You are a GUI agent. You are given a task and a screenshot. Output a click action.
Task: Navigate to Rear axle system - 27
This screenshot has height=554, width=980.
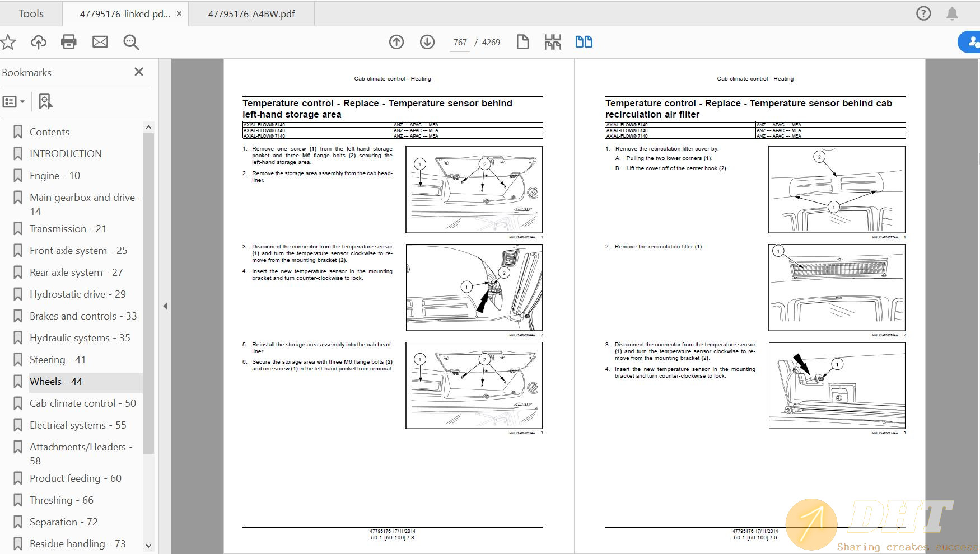point(76,273)
